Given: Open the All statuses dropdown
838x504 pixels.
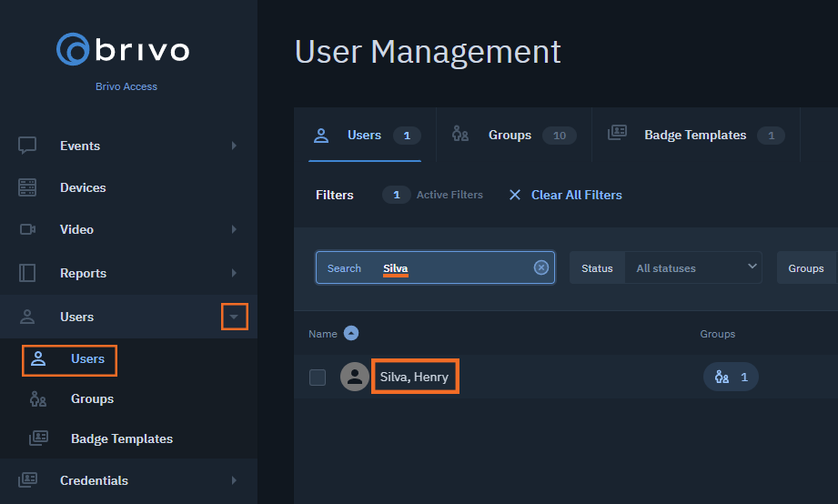Looking at the screenshot, I should click(692, 267).
